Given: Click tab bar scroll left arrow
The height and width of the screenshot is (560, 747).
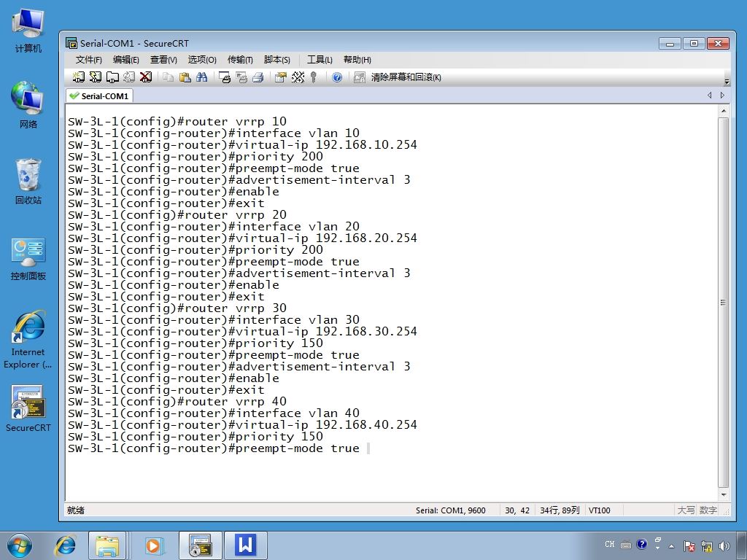Looking at the screenshot, I should 710,96.
